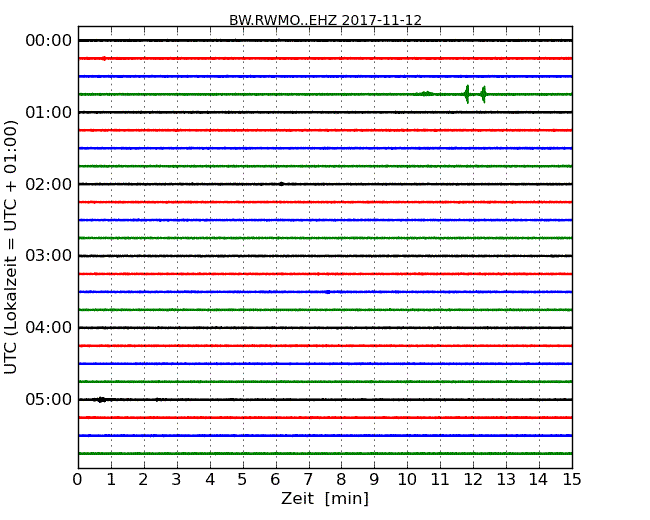This screenshot has width=650, height=520.
Task: Click x-axis tick label 6
Action: click(276, 480)
